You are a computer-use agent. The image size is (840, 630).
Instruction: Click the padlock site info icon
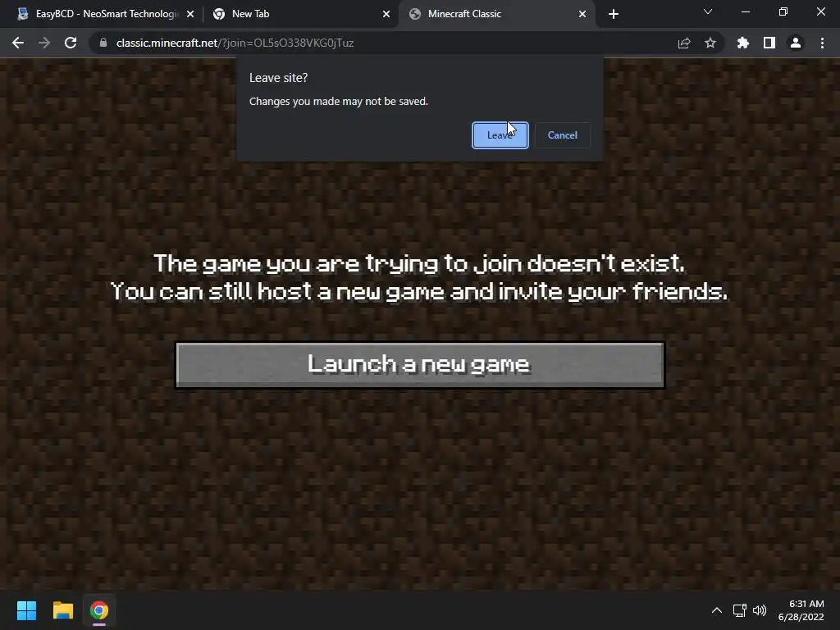(103, 43)
